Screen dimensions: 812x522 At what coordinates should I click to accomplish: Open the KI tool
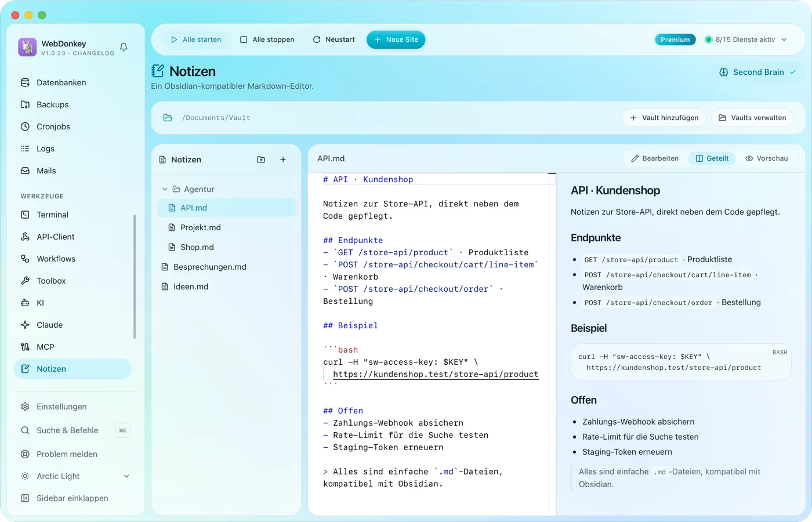point(72,303)
